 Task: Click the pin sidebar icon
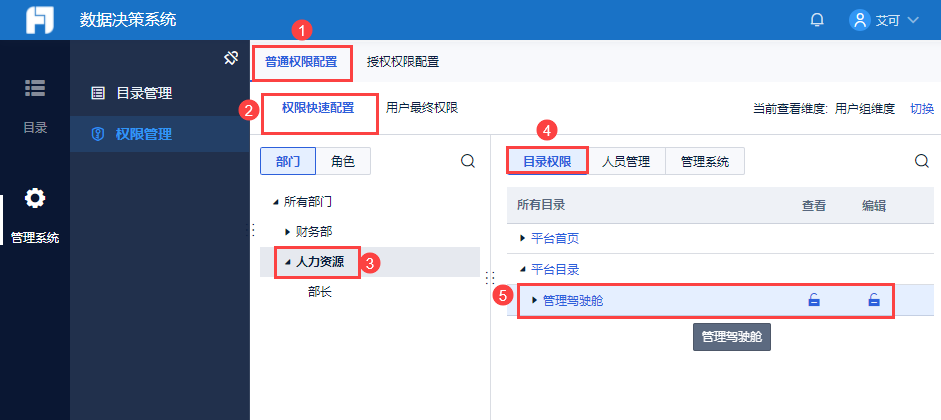coord(229,59)
